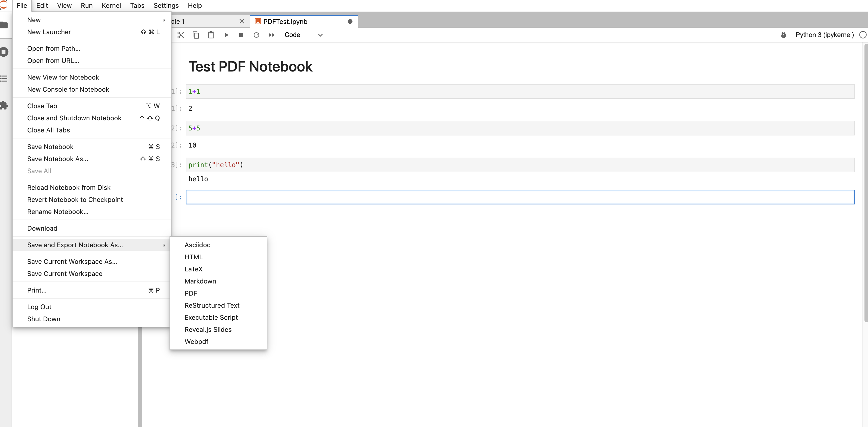The width and height of the screenshot is (868, 427).
Task: Export notebook as Reveal.js Slides
Action: (218, 330)
